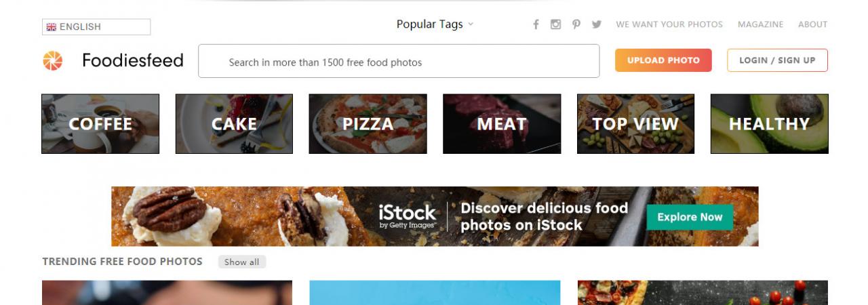Select the Pizza category thumbnail
The width and height of the screenshot is (868, 305).
point(368,124)
